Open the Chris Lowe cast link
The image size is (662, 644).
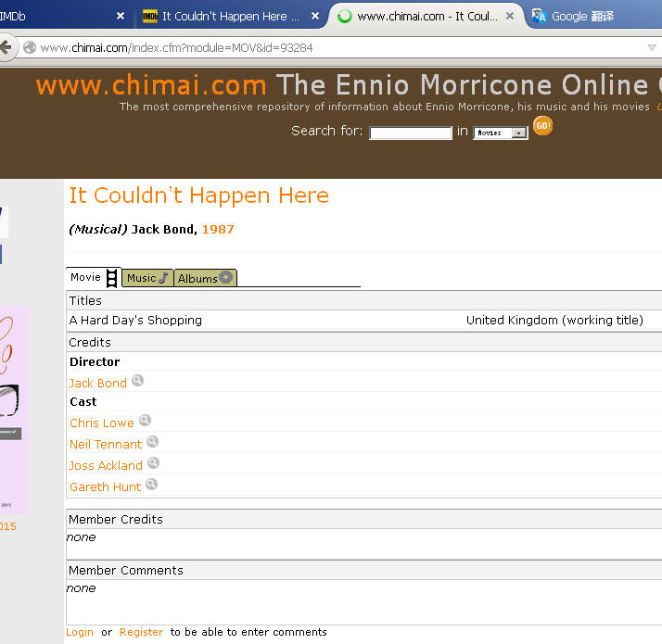[102, 423]
